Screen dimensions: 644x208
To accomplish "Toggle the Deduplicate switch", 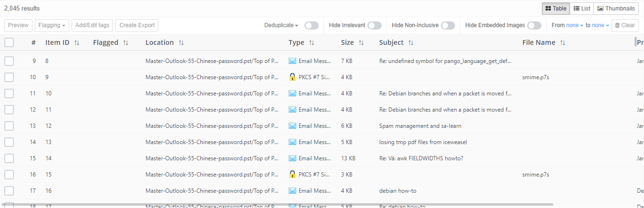I will click(x=311, y=25).
